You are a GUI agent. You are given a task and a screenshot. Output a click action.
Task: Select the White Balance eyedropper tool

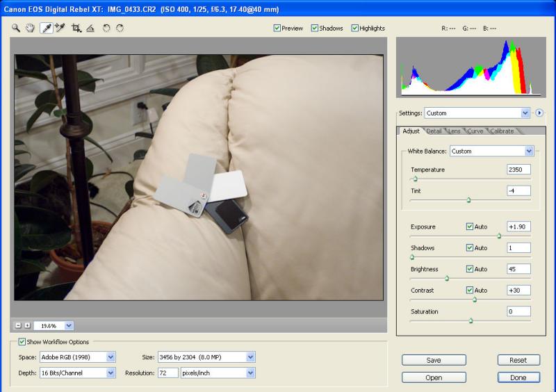tap(47, 28)
